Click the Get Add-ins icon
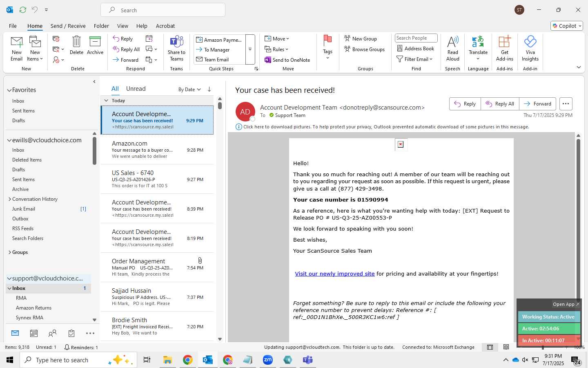The image size is (588, 368). coord(505,48)
